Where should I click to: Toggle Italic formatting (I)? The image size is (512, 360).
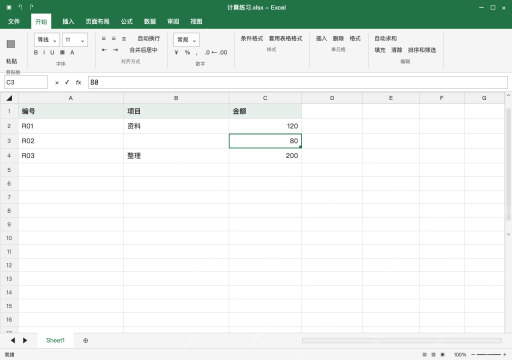(x=44, y=52)
